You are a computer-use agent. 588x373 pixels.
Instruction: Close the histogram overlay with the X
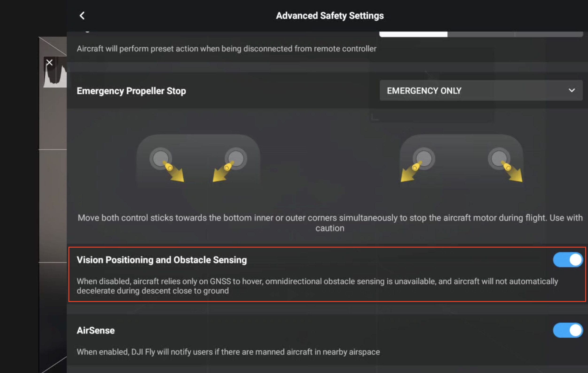coord(49,63)
